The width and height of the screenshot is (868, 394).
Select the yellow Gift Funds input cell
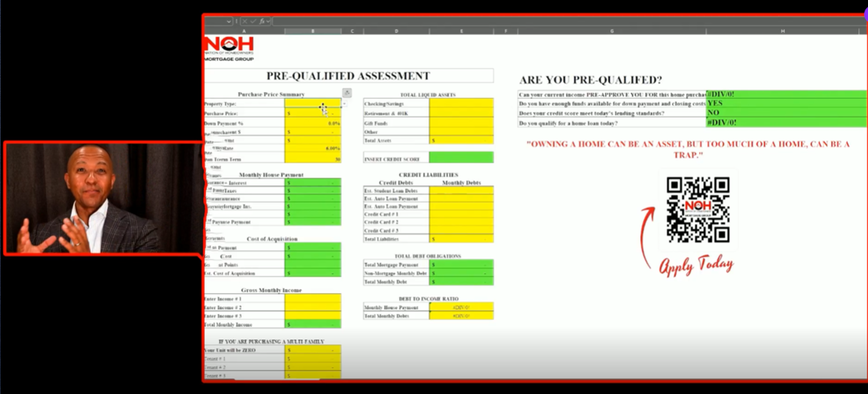tap(462, 123)
